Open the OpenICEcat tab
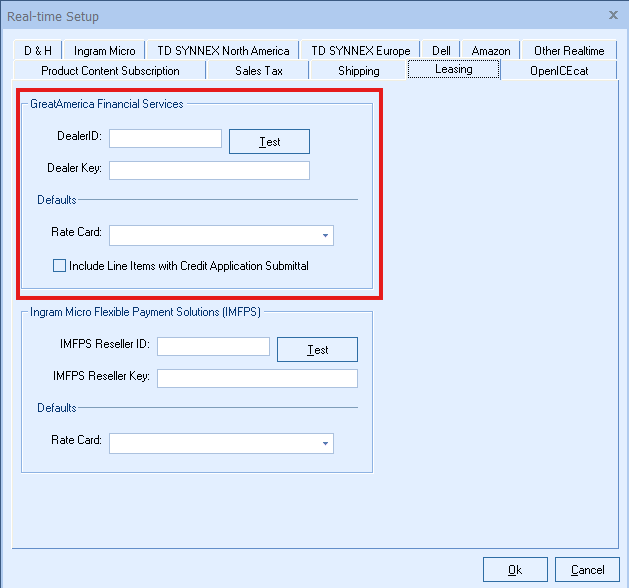Viewport: 629px width, 588px height. (x=561, y=71)
